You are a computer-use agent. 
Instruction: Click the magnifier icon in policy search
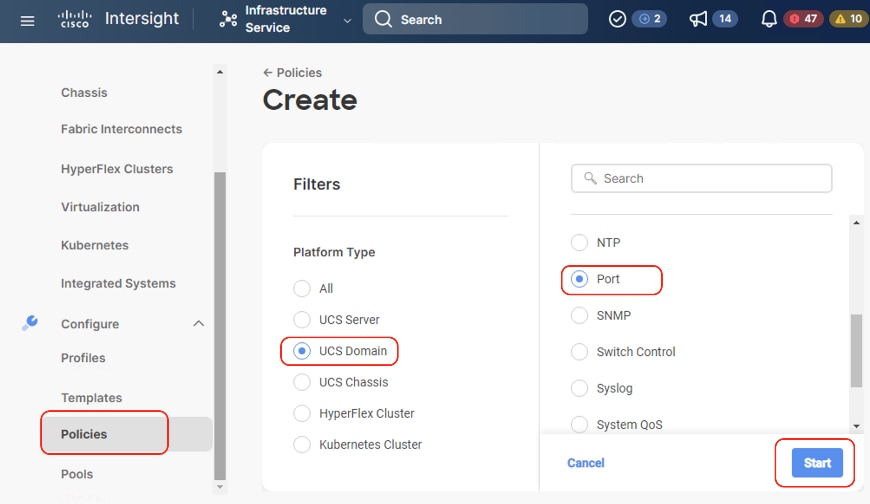[x=590, y=178]
